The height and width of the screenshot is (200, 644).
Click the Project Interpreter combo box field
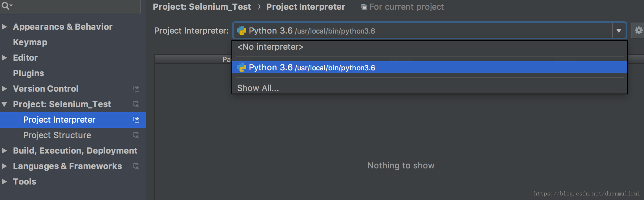429,31
